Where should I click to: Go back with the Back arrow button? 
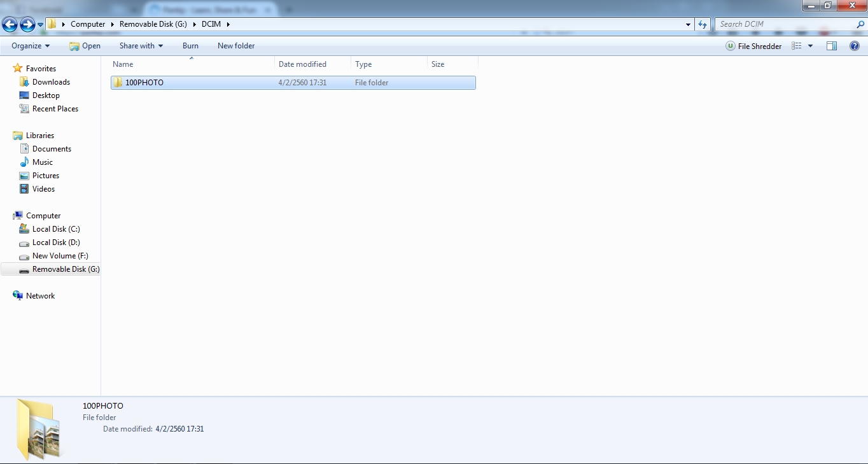pos(10,25)
